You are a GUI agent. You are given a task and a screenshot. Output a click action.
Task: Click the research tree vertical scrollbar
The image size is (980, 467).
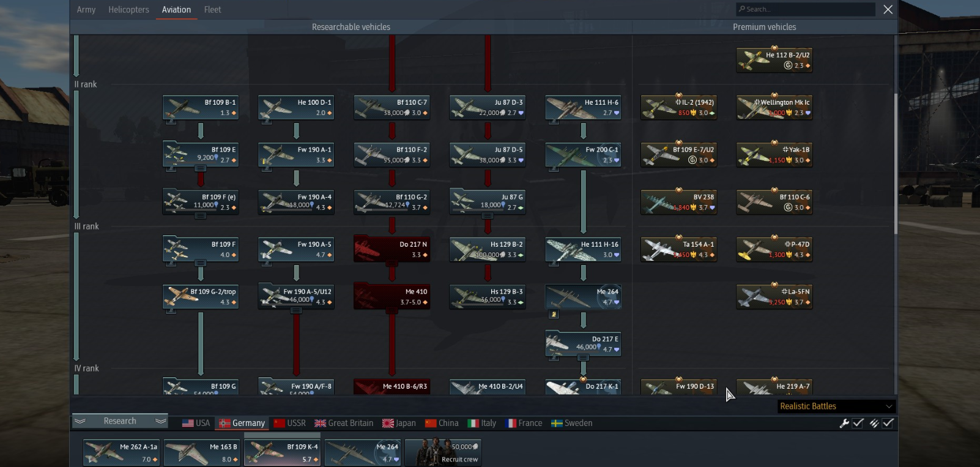(x=896, y=164)
